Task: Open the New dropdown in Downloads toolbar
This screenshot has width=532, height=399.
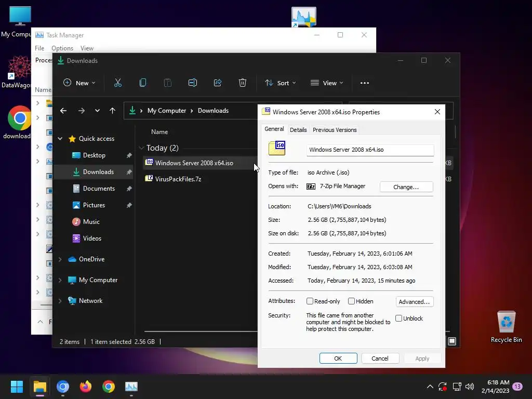Action: pyautogui.click(x=79, y=83)
